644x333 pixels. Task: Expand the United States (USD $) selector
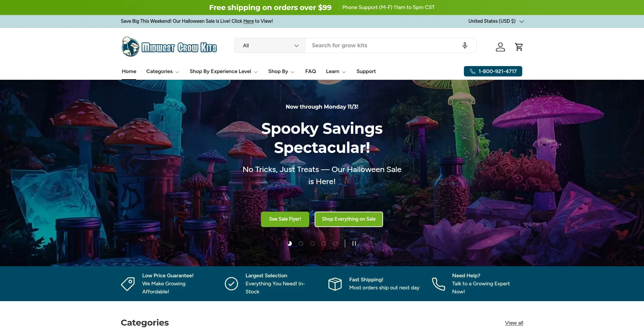[x=496, y=21]
